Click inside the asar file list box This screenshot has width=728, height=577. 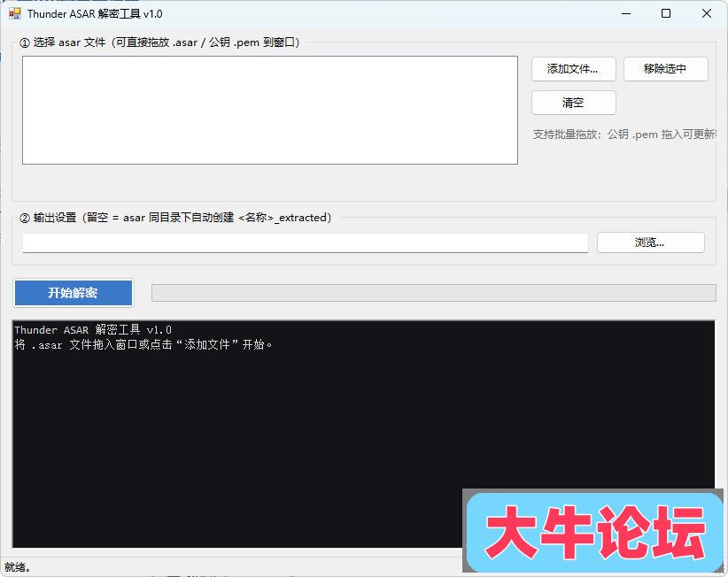[270, 110]
